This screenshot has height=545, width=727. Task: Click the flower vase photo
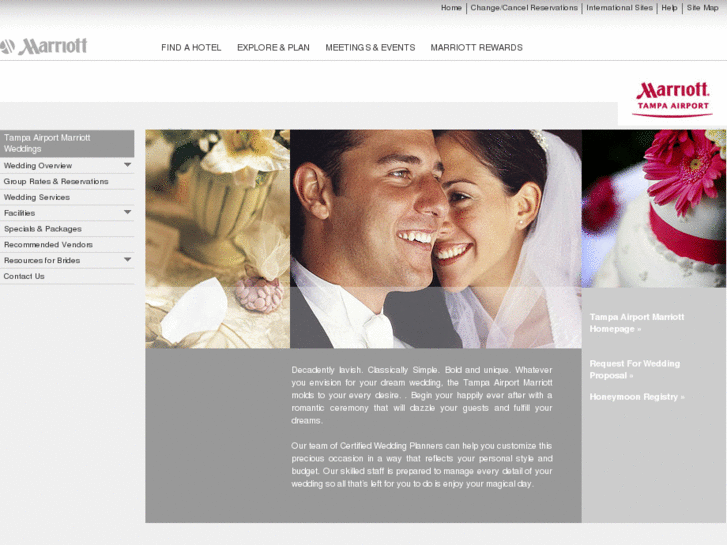[217, 239]
